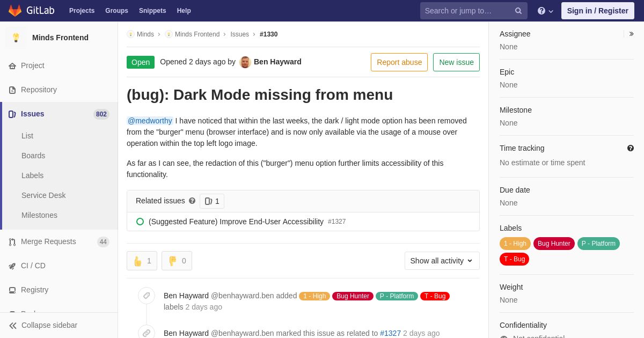Viewport: 644px width, 338px height.
Task: Click the Report abuse button
Action: tap(399, 62)
